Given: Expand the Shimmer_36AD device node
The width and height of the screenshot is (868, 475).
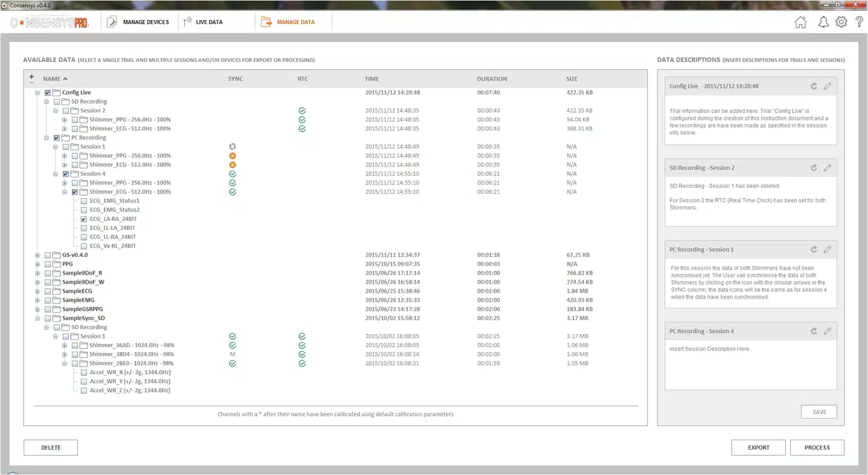Looking at the screenshot, I should click(x=65, y=346).
